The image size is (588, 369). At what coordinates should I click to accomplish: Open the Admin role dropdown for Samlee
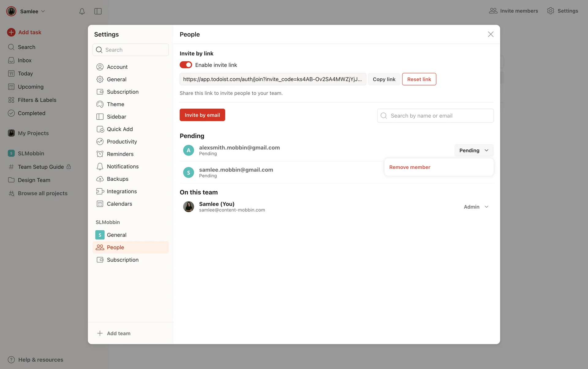pos(476,207)
